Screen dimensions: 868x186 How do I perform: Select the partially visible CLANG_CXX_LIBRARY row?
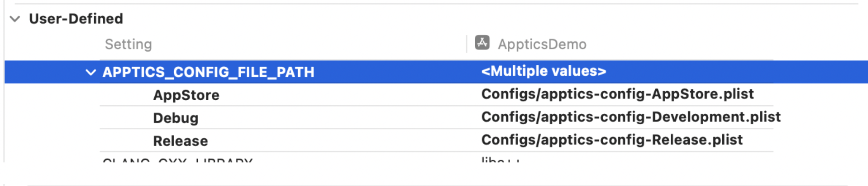tap(177, 160)
